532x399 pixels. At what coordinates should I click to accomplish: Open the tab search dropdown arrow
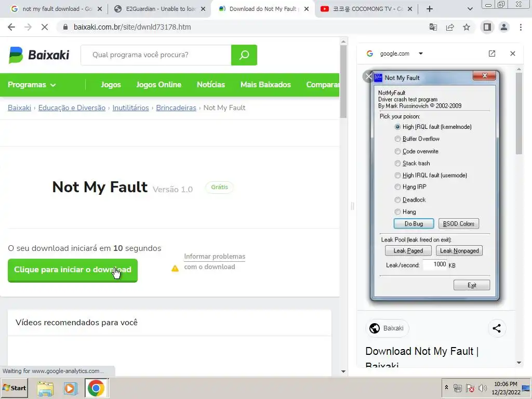(x=470, y=9)
